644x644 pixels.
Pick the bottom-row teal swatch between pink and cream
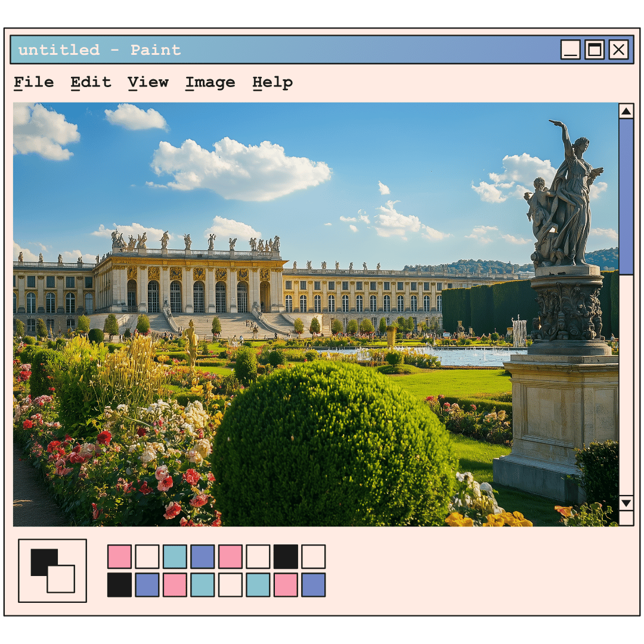point(203,585)
